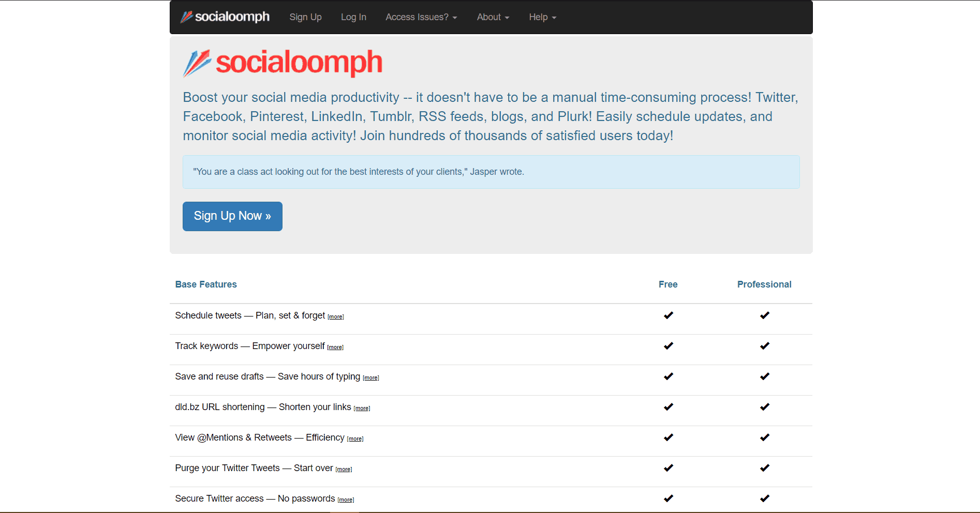Screen dimensions: 980x513
Task: Click Free checkmark for Save and reuse drafts
Action: [x=669, y=376]
